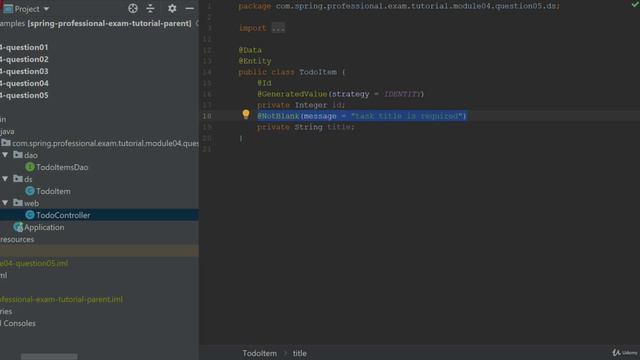
Task: Expand the folded import block
Action: point(278,28)
